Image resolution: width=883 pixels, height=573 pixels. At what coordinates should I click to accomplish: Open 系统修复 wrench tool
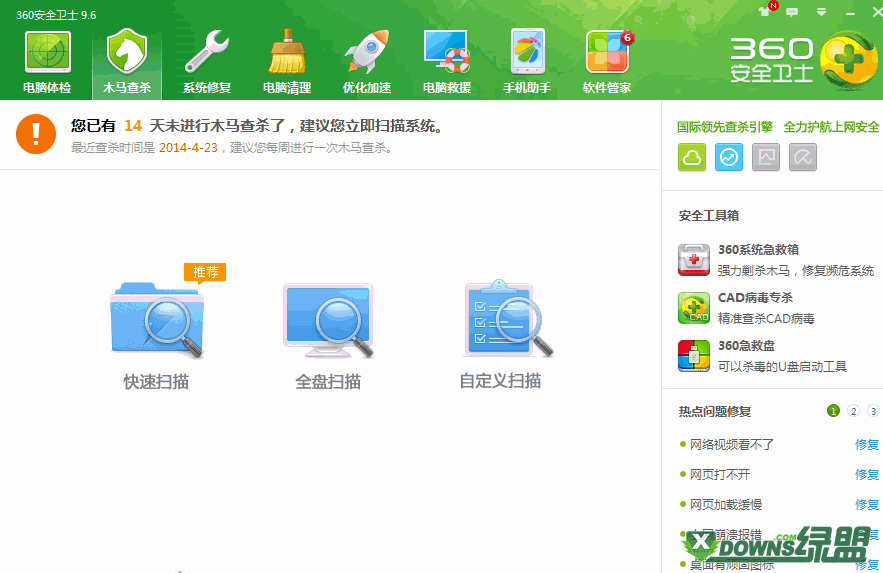pyautogui.click(x=207, y=62)
